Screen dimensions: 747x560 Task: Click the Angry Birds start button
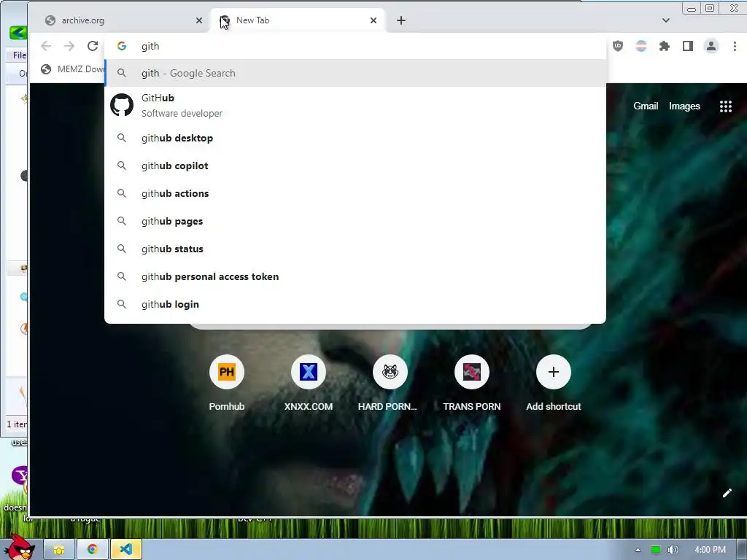[x=19, y=547]
